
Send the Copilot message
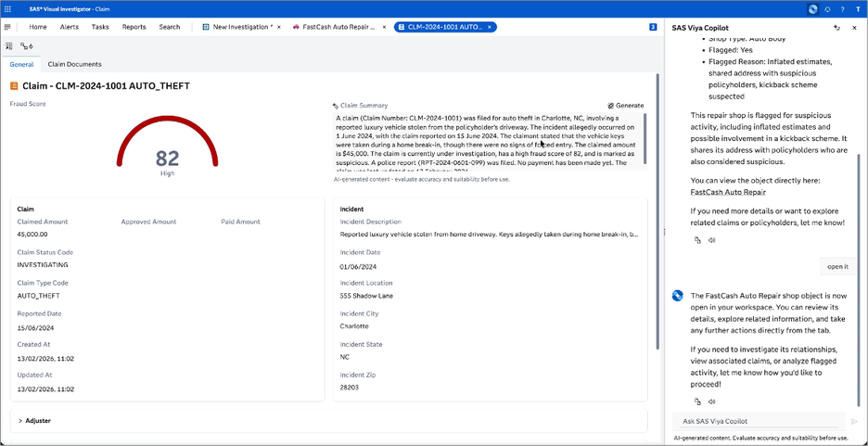pyautogui.click(x=854, y=422)
